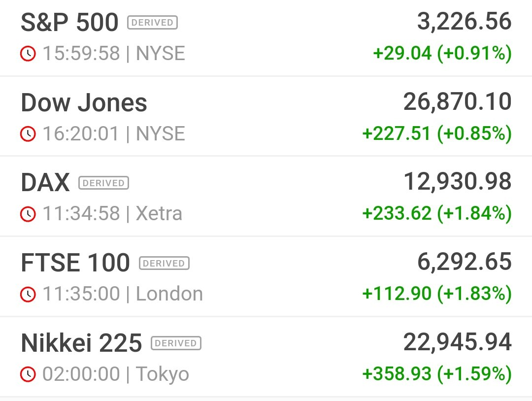Click the clock icon next to 11:34:58

coord(28,214)
